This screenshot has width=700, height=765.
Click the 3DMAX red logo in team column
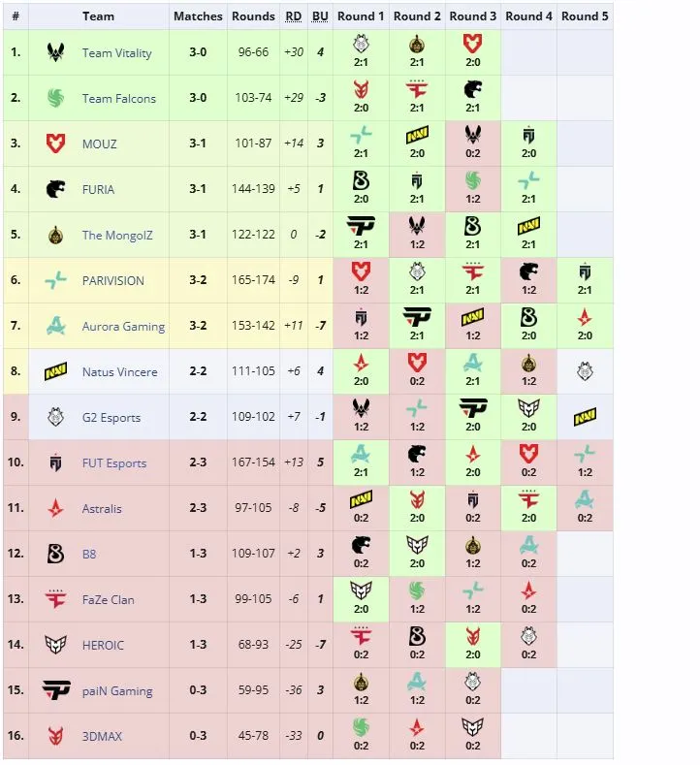[55, 736]
